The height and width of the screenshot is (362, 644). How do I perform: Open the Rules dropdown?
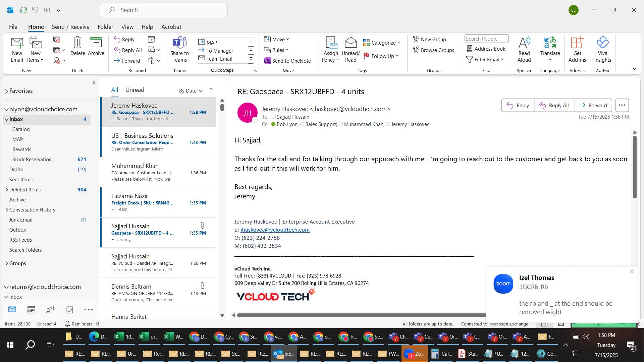point(276,50)
